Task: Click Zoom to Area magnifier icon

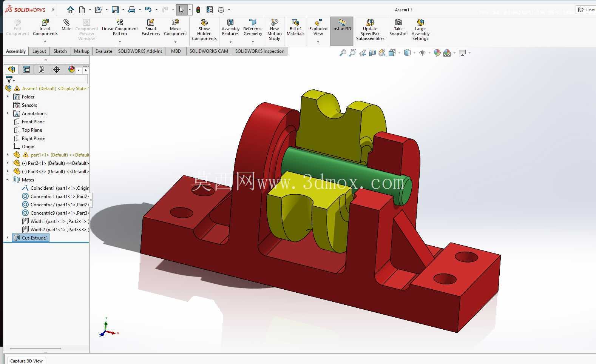Action: pyautogui.click(x=352, y=53)
